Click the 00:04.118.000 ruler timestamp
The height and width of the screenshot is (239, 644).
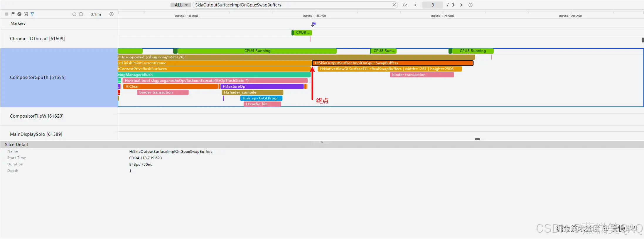click(x=186, y=16)
